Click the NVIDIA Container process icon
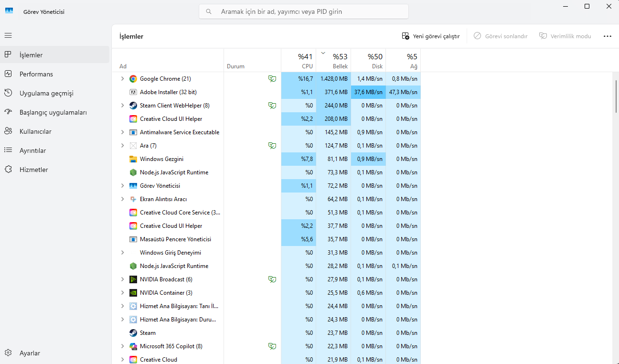Screen dimensions: 619x364 coord(133,293)
